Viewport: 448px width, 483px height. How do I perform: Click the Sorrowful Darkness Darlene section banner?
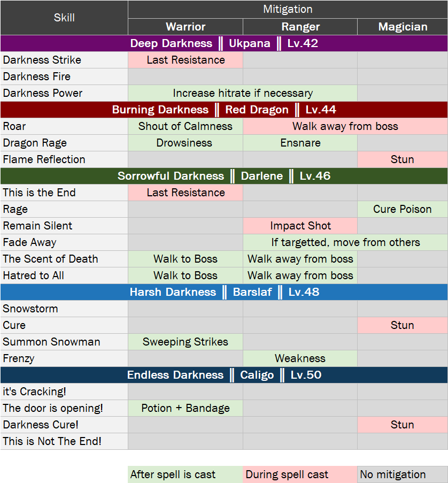(224, 176)
